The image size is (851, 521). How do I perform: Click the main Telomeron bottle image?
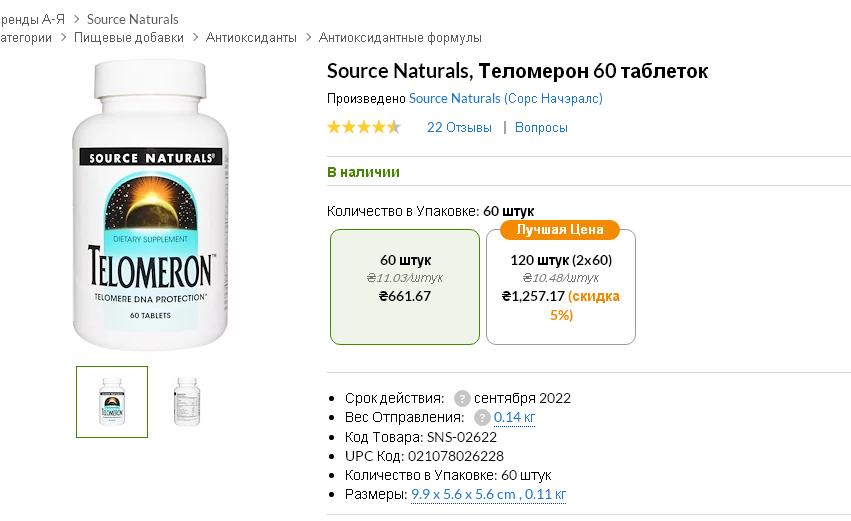point(150,205)
